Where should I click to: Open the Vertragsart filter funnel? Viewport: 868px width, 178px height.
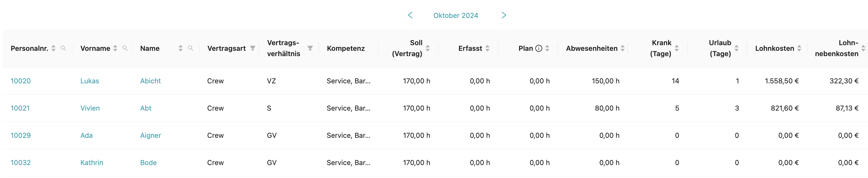point(252,48)
